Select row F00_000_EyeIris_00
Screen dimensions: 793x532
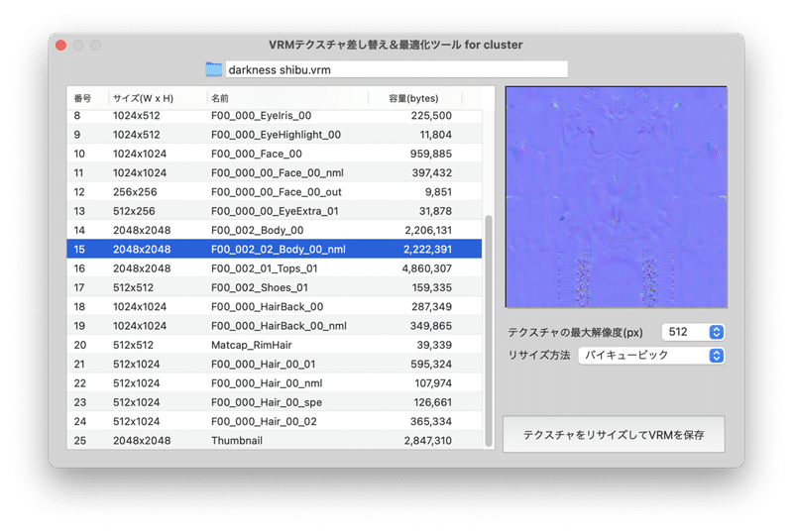pos(275,116)
